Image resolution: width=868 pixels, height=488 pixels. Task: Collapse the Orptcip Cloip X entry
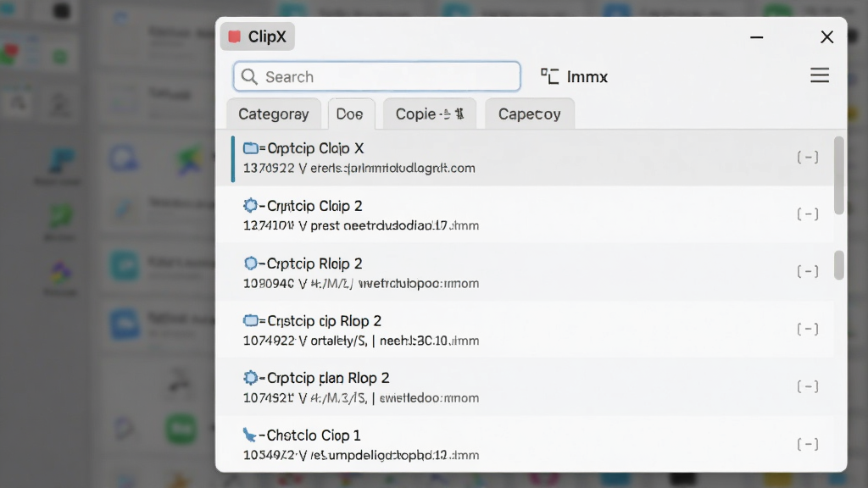[808, 157]
